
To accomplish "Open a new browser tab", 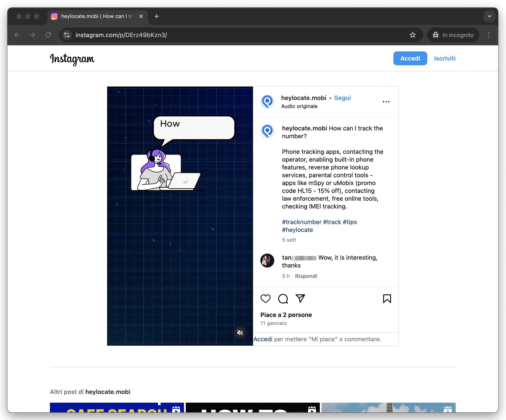I will [x=157, y=16].
